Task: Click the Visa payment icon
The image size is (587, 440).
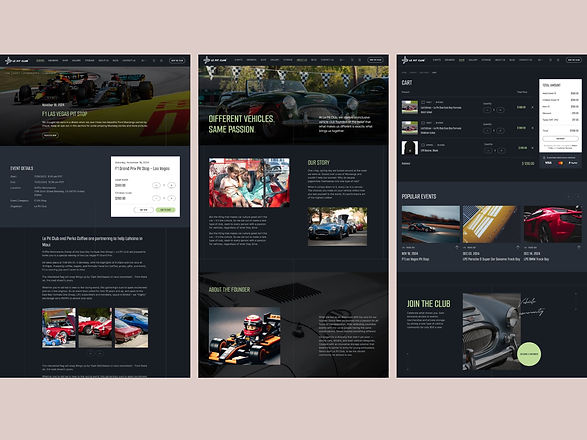Action: pos(548,163)
